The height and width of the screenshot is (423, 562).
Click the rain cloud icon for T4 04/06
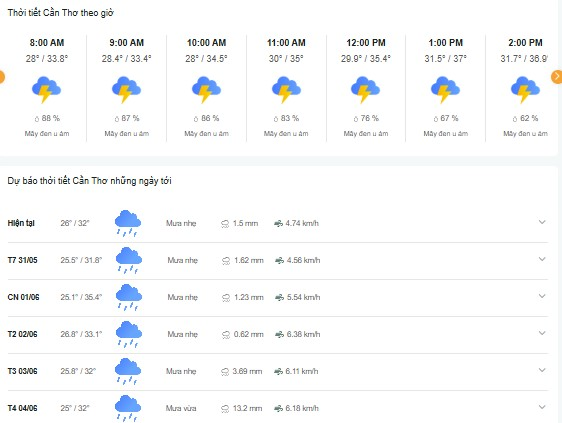coord(128,408)
